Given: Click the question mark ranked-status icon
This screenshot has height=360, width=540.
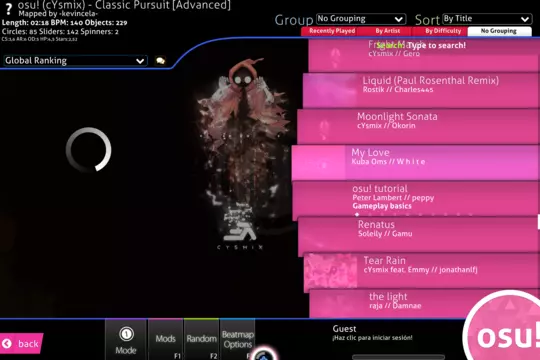Looking at the screenshot, I should coord(9,9).
